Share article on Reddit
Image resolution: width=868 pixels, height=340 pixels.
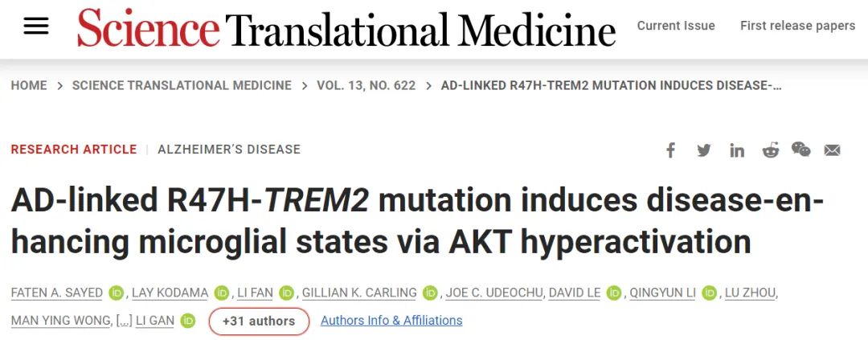[x=771, y=150]
